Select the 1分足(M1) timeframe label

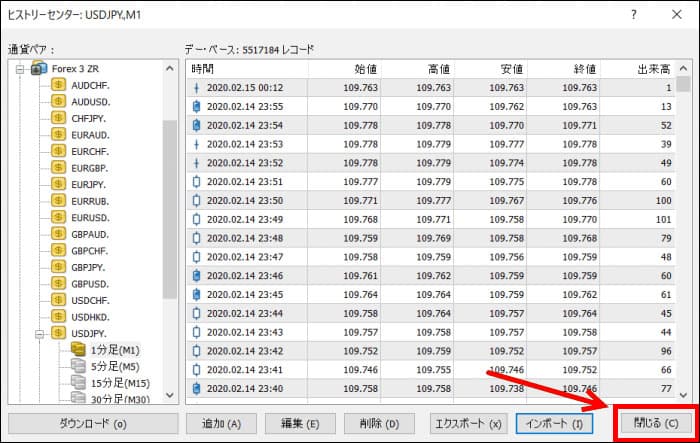115,350
